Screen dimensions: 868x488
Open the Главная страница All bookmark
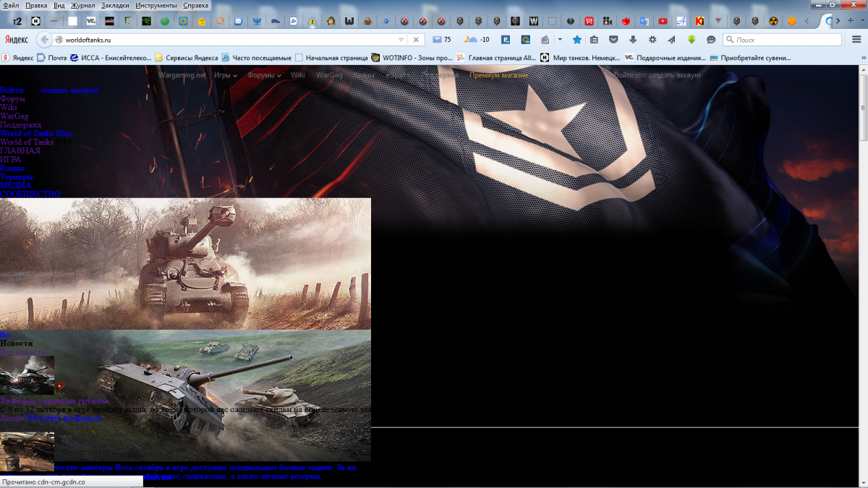(x=496, y=58)
